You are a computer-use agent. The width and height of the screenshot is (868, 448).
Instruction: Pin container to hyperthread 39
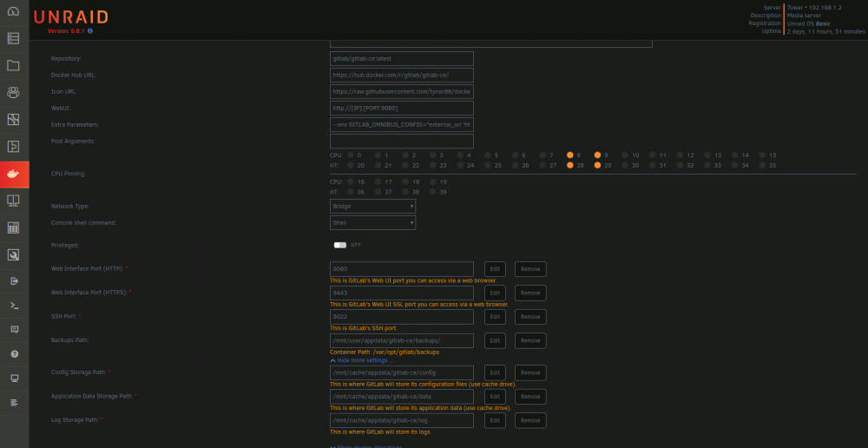click(433, 192)
